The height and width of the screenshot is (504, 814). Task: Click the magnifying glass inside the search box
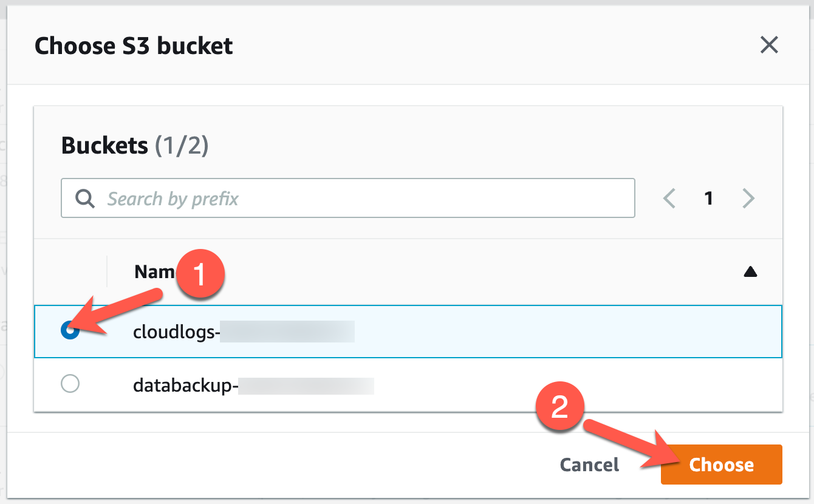coord(84,198)
